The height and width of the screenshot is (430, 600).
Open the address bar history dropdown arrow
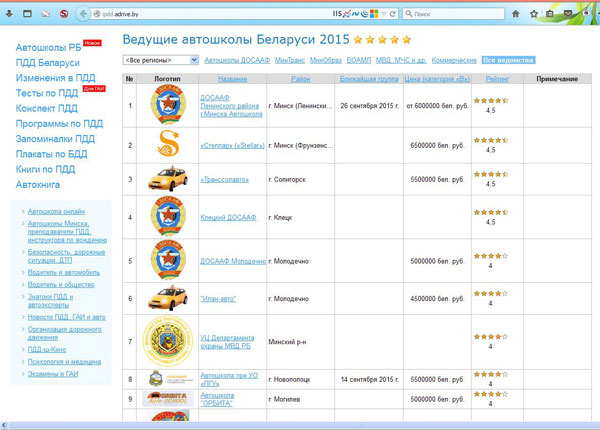[x=384, y=14]
